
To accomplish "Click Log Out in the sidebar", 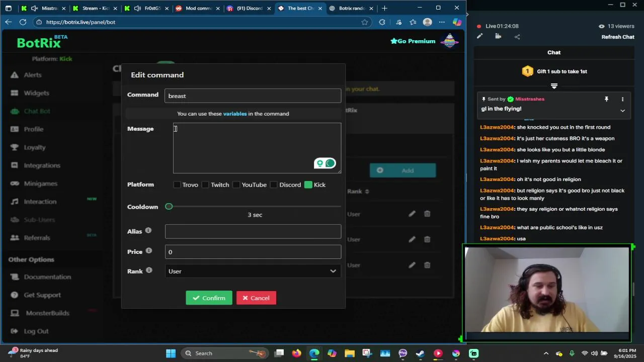I will click(x=36, y=331).
